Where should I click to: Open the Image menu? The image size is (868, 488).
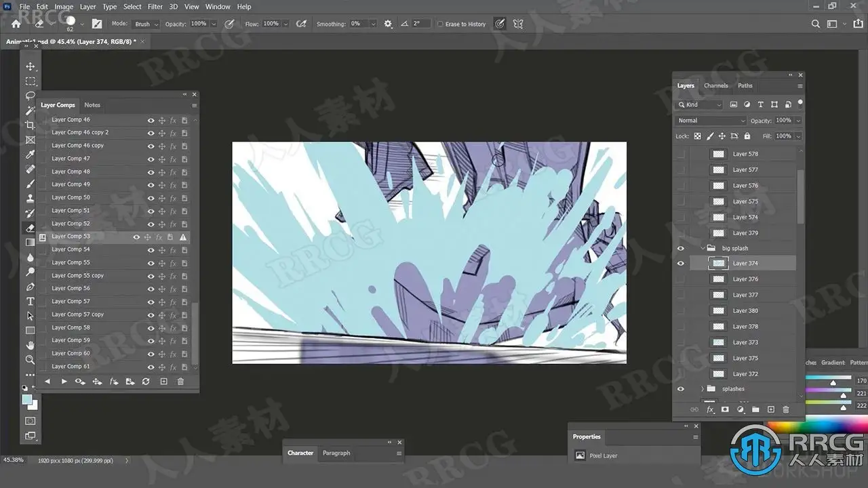click(x=64, y=7)
